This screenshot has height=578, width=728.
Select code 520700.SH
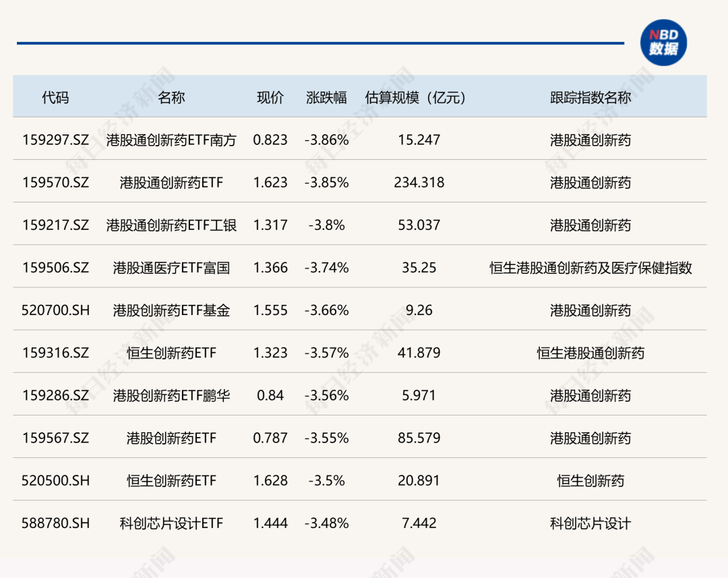pyautogui.click(x=54, y=310)
